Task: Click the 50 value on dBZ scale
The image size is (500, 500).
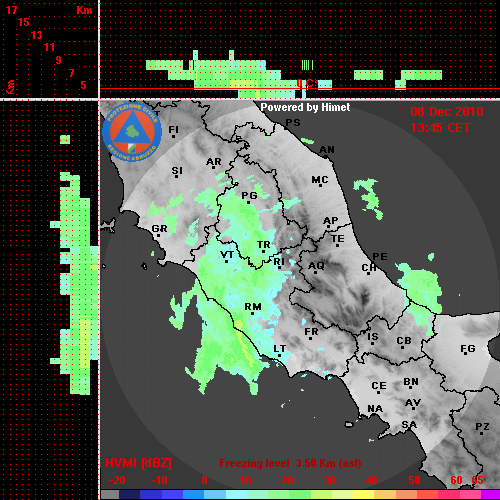Action: tap(414, 480)
